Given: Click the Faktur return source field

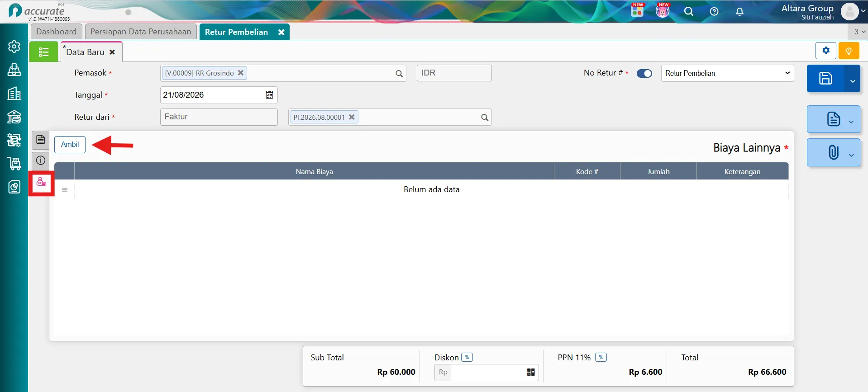Looking at the screenshot, I should coord(219,117).
